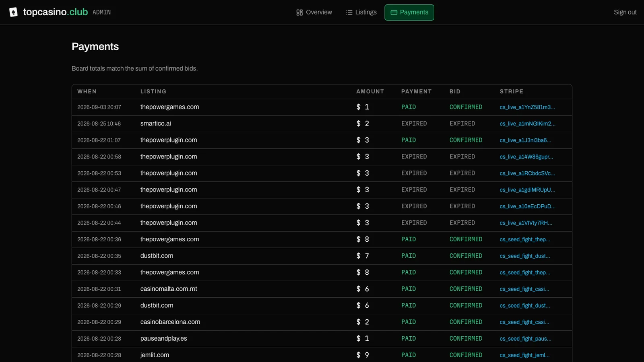Open Stripe session cs_live_a10eEcDPuD
Viewport: 644px width, 362px height.
pyautogui.click(x=527, y=206)
